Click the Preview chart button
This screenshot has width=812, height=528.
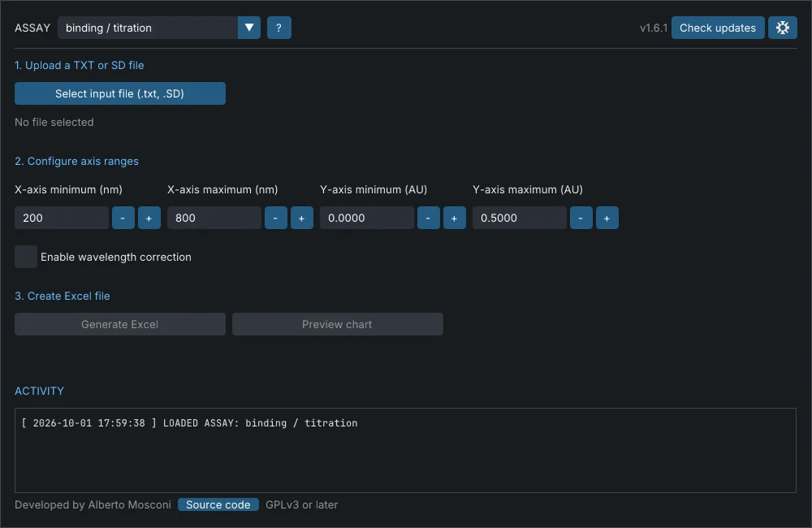coord(338,324)
